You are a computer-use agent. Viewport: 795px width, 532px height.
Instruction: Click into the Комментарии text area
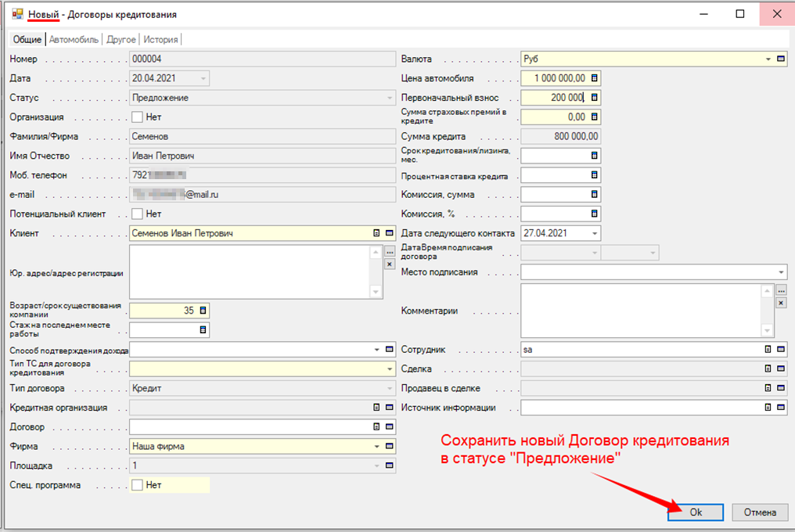pos(642,310)
